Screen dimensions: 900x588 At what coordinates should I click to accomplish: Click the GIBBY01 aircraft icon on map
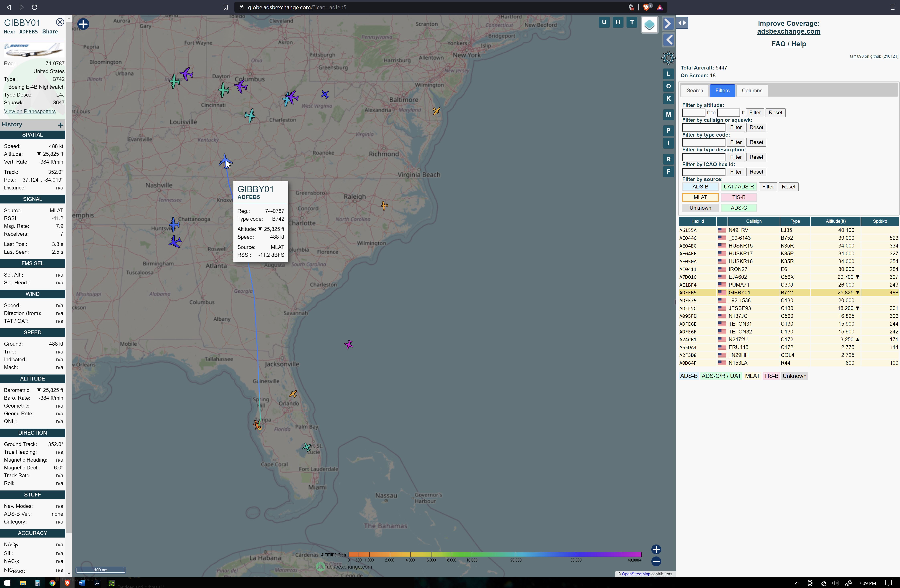[x=225, y=161]
